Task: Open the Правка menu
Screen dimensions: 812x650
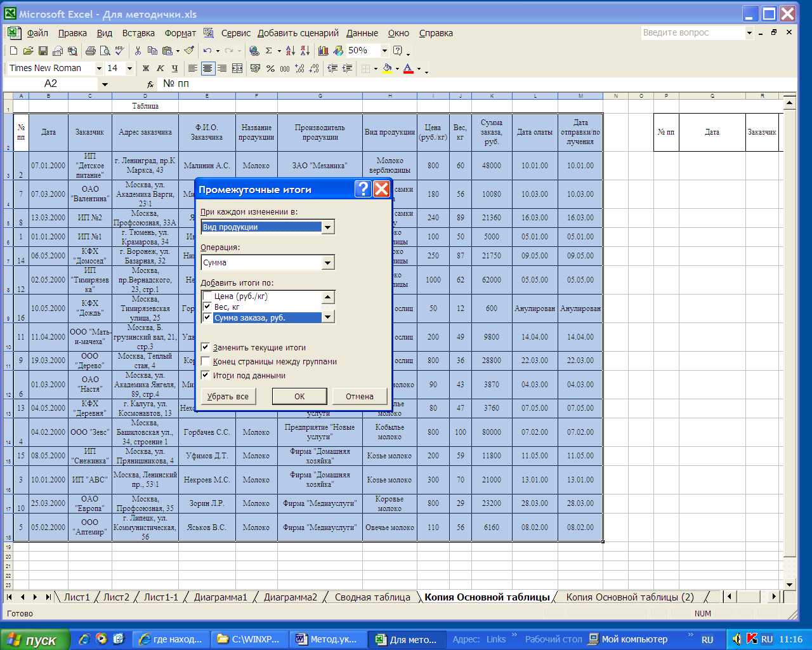Action: pos(72,33)
